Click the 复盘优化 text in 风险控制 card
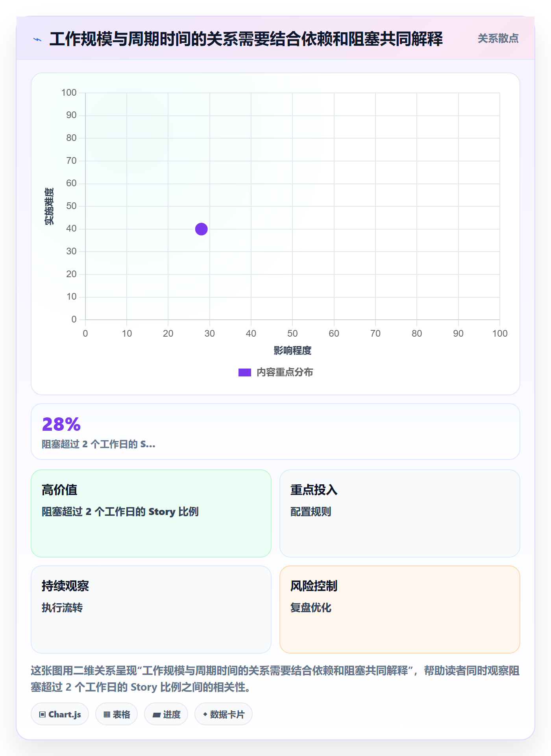The image size is (551, 756). 311,608
